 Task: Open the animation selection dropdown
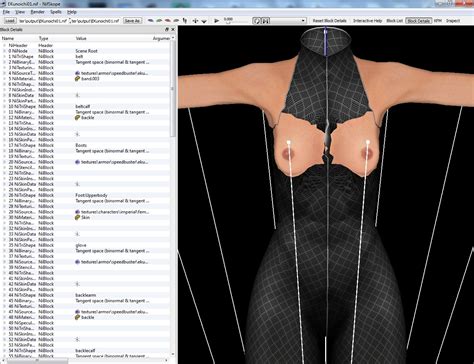click(304, 21)
